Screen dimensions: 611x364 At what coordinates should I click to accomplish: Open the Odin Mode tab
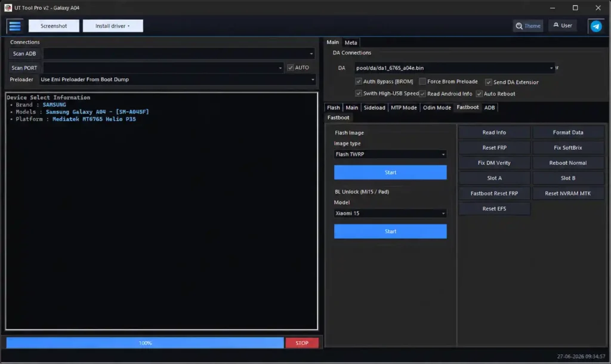[x=437, y=107]
